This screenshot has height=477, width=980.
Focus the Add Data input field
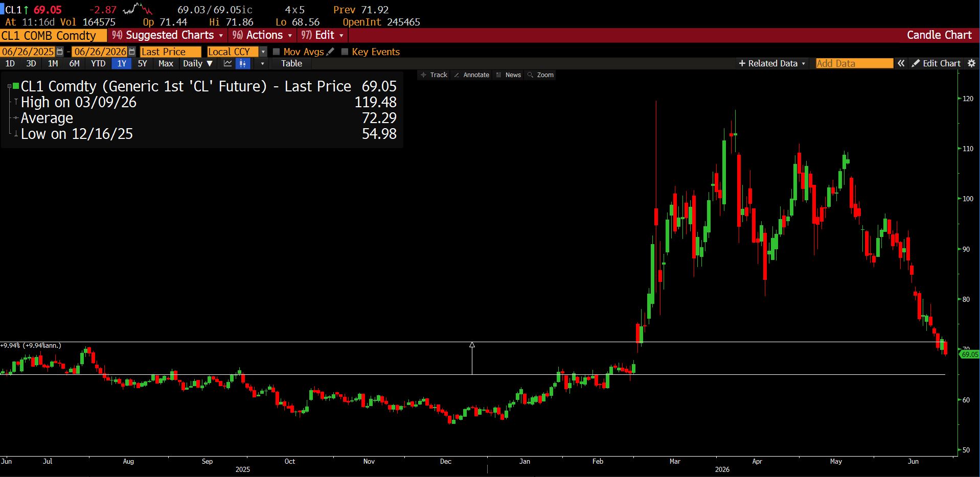pos(854,63)
